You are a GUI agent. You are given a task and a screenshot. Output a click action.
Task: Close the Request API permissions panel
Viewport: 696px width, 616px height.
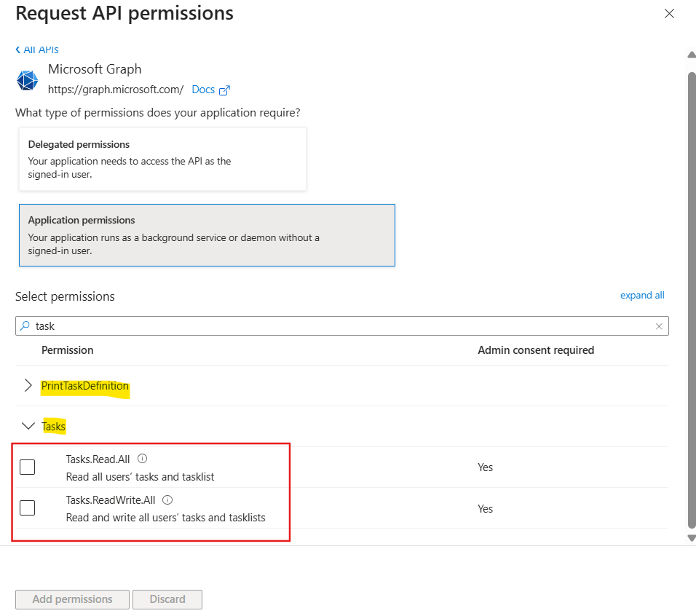(x=669, y=14)
